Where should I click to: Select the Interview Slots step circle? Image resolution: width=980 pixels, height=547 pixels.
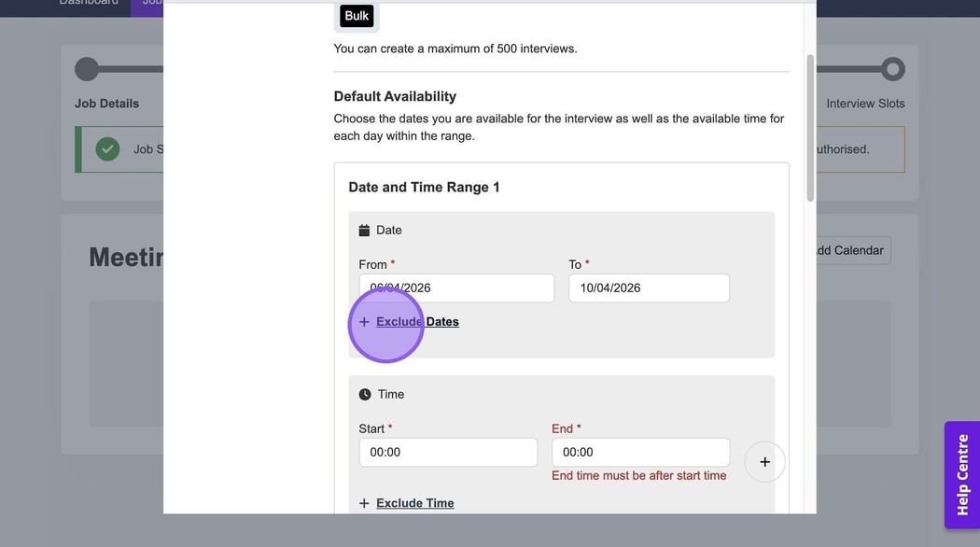coord(892,69)
